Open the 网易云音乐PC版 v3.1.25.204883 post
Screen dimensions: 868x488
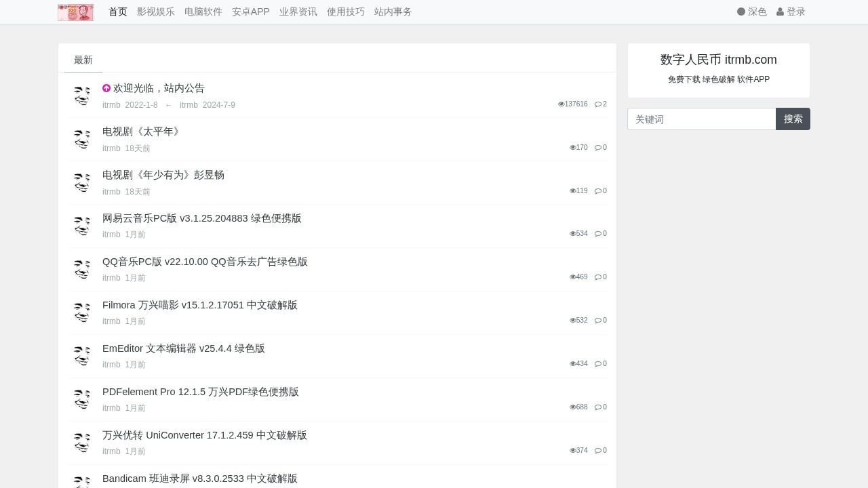click(x=201, y=218)
